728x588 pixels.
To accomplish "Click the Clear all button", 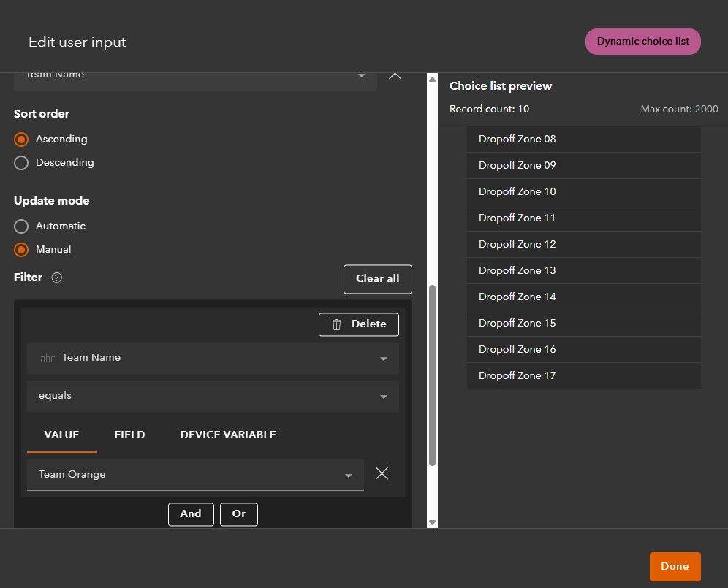I will pos(377,279).
